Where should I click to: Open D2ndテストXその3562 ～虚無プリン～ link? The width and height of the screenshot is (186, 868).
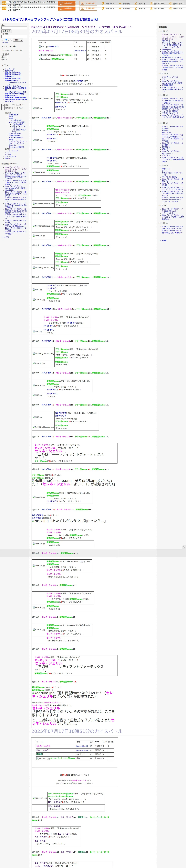click(173, 180)
